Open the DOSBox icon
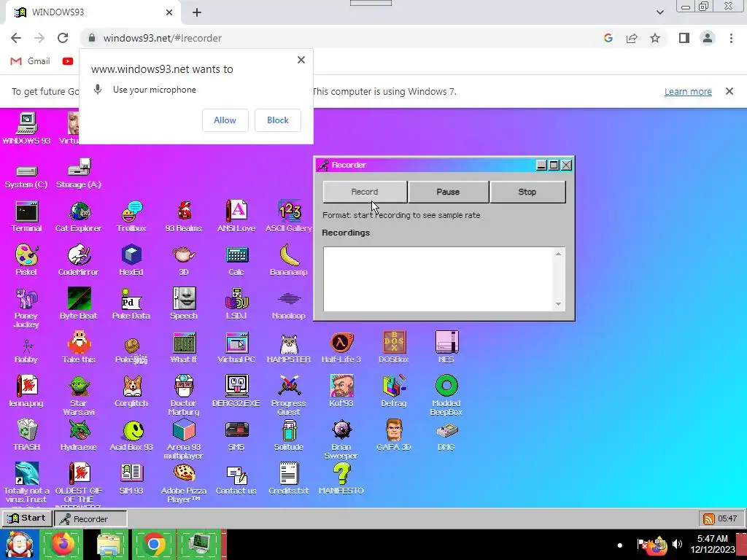The height and width of the screenshot is (560, 747). (x=393, y=348)
